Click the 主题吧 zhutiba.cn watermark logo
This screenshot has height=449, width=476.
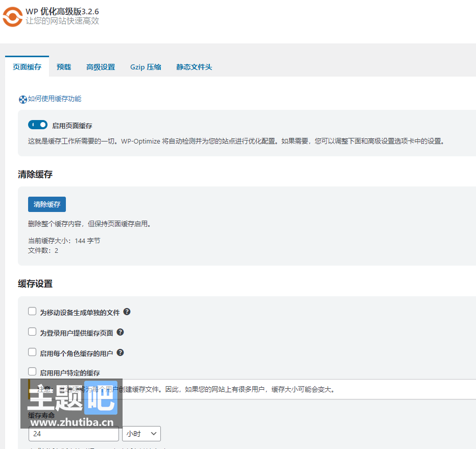(72, 404)
